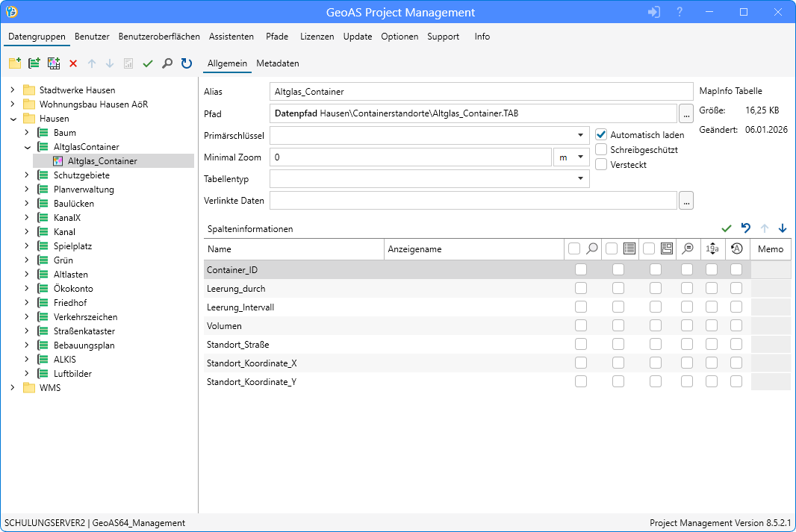Click the blue undo arrow above column table
Image resolution: width=796 pixels, height=532 pixels.
(x=745, y=228)
